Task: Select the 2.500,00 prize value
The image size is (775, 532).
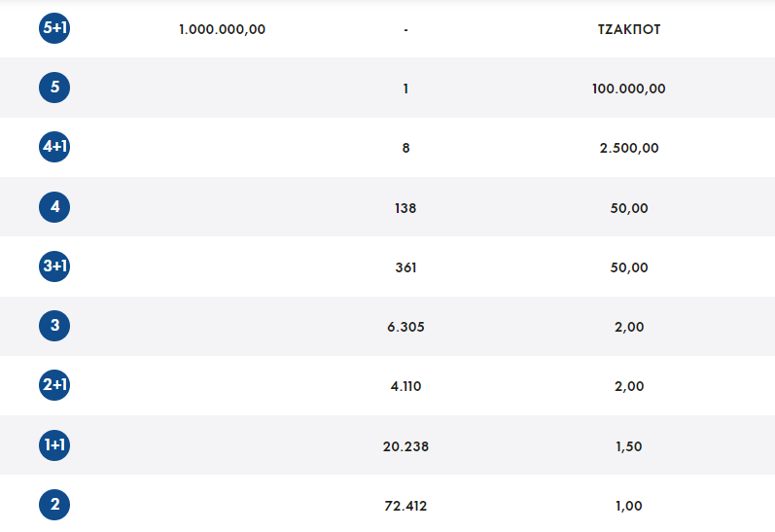Action: pyautogui.click(x=628, y=148)
